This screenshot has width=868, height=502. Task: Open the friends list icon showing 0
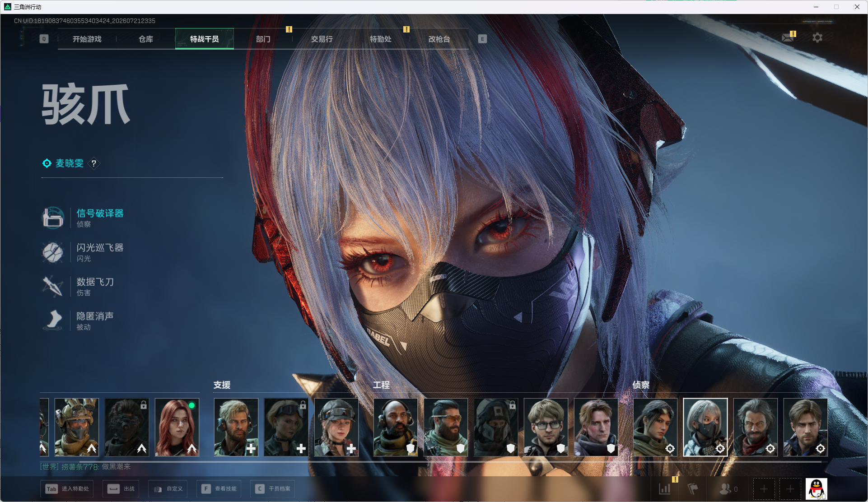728,489
